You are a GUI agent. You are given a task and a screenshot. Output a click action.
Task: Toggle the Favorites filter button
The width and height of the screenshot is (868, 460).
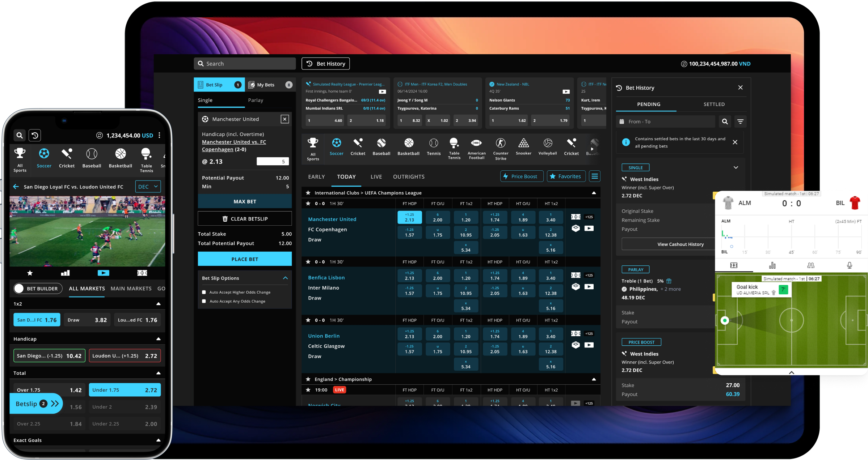coord(566,176)
